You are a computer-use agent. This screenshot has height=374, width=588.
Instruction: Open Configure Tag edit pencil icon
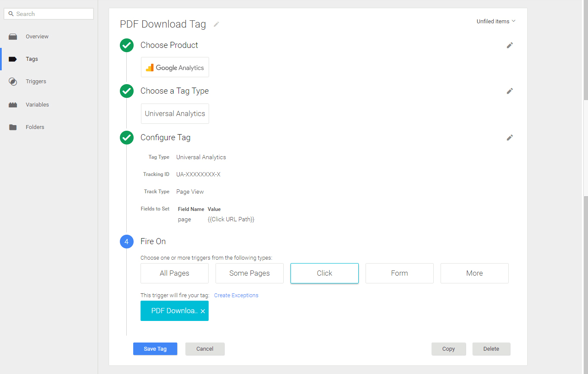(x=510, y=137)
